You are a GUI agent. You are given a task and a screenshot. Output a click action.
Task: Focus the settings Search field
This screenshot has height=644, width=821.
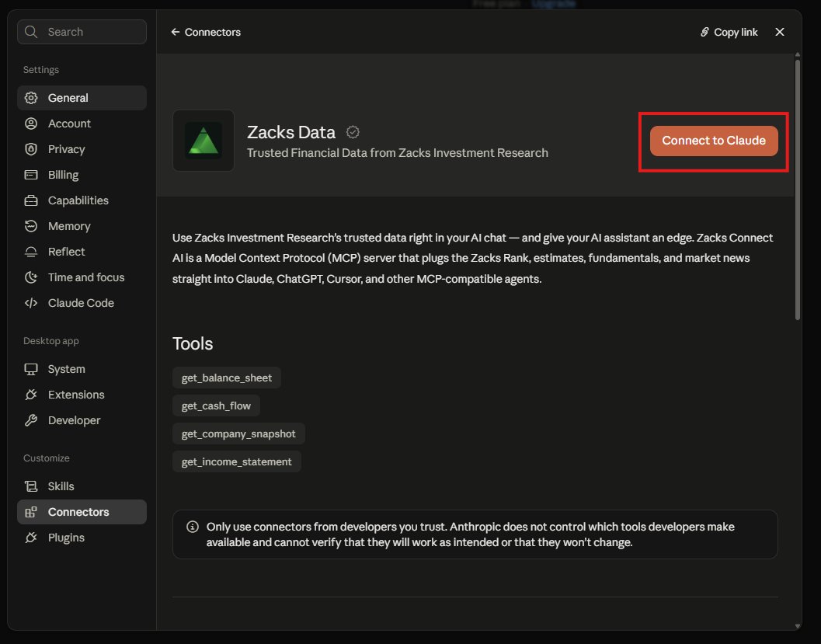point(82,32)
